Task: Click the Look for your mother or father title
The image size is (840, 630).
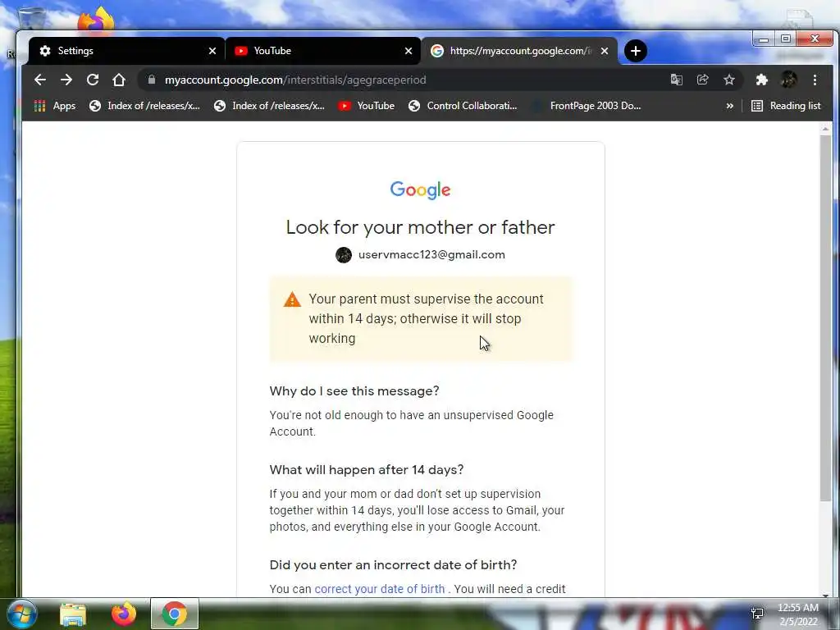Action: point(421,227)
